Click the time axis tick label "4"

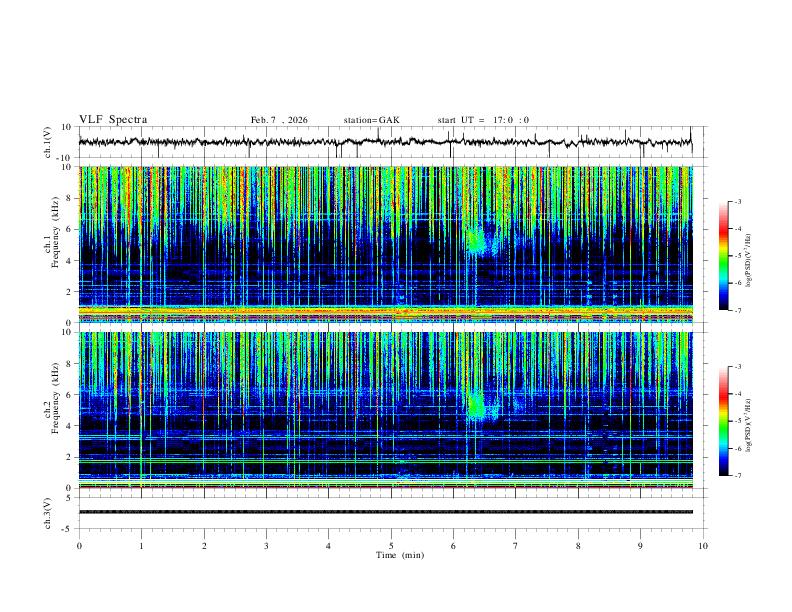pos(328,546)
